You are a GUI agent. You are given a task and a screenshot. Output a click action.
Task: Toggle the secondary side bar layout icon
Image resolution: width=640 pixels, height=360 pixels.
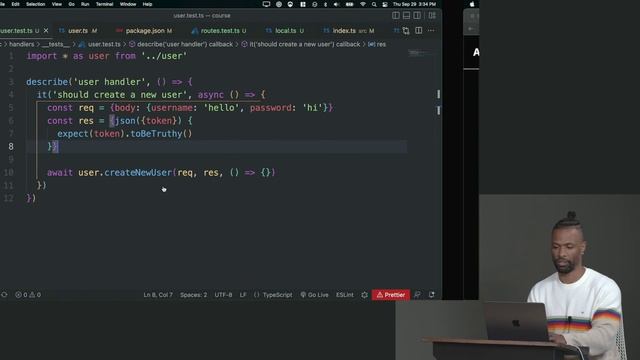point(417,16)
